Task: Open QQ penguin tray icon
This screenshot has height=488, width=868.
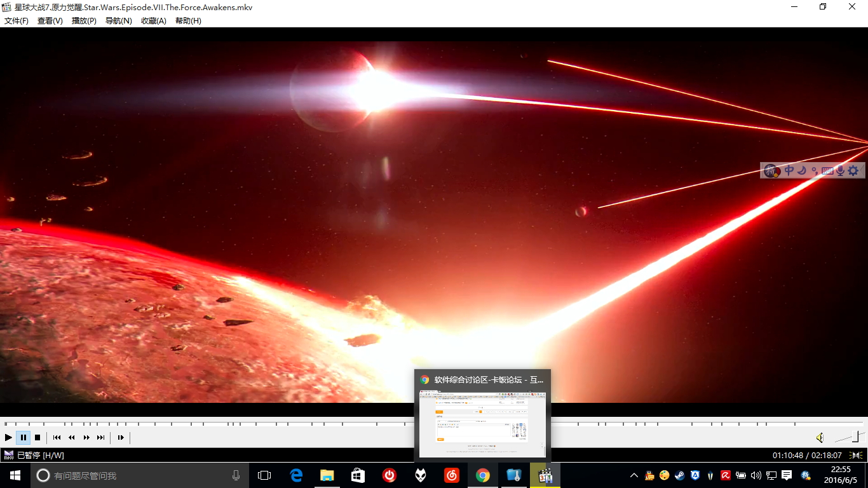Action: pyautogui.click(x=649, y=475)
